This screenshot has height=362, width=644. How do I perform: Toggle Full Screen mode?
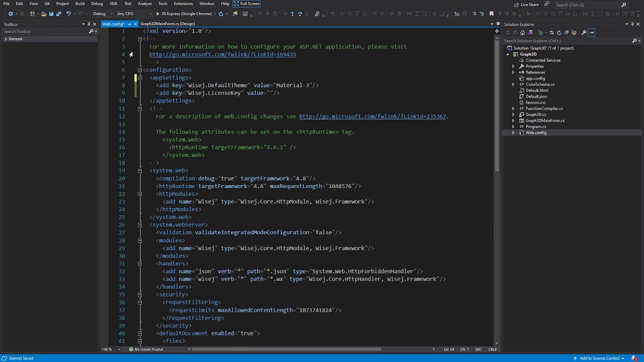[x=247, y=4]
